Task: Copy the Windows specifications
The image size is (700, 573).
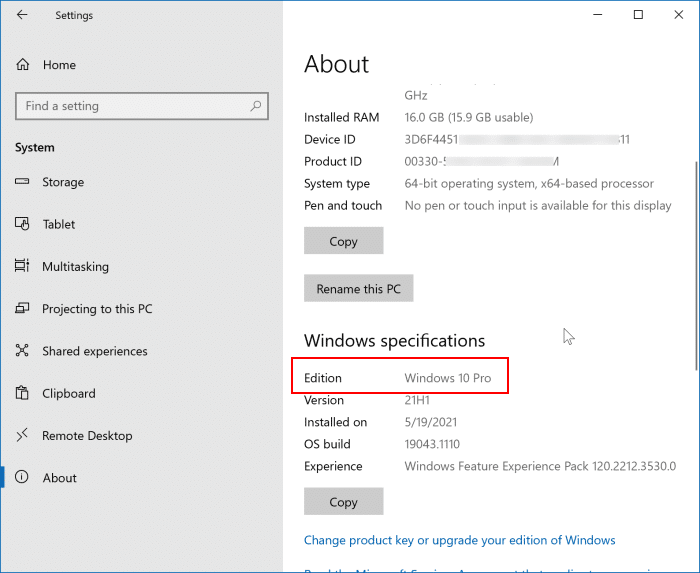Action: [343, 502]
